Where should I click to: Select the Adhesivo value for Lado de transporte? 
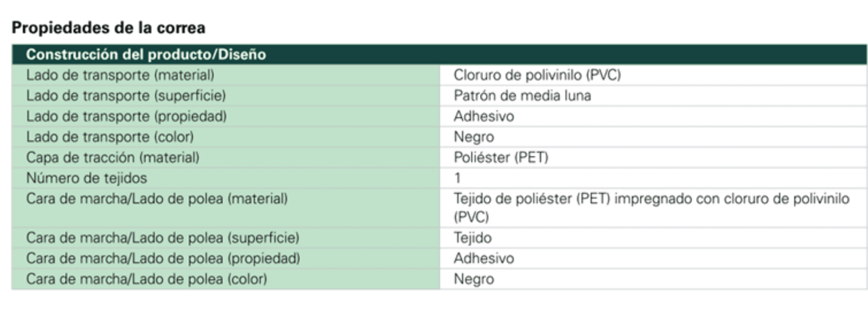pyautogui.click(x=483, y=116)
